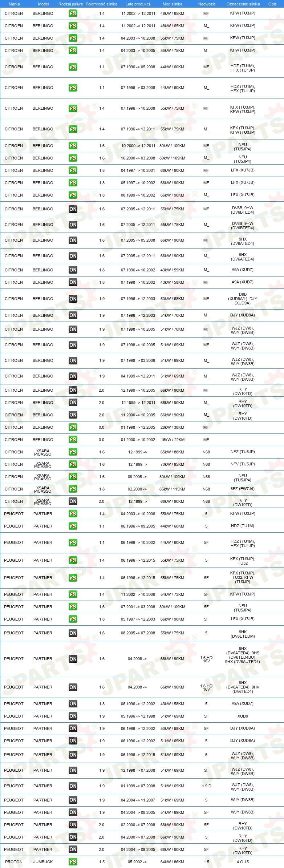Click diesel ON icon for Partner 1.9 D body
Viewport: 284px width, 868px height.
tap(73, 786)
